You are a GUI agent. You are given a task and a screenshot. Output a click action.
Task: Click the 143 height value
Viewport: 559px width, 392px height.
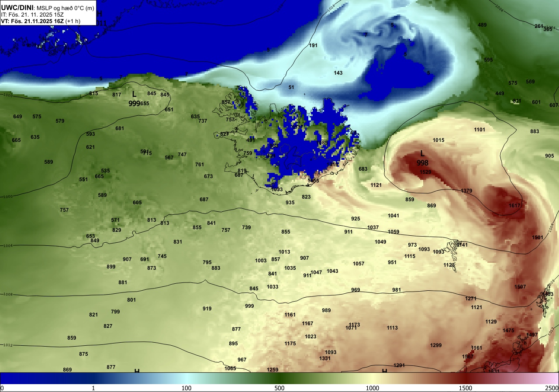click(x=338, y=73)
